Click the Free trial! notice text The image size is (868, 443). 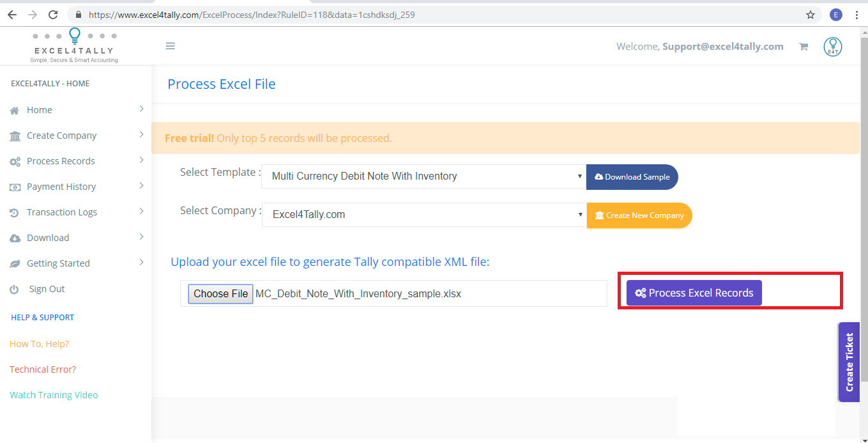pyautogui.click(x=278, y=138)
